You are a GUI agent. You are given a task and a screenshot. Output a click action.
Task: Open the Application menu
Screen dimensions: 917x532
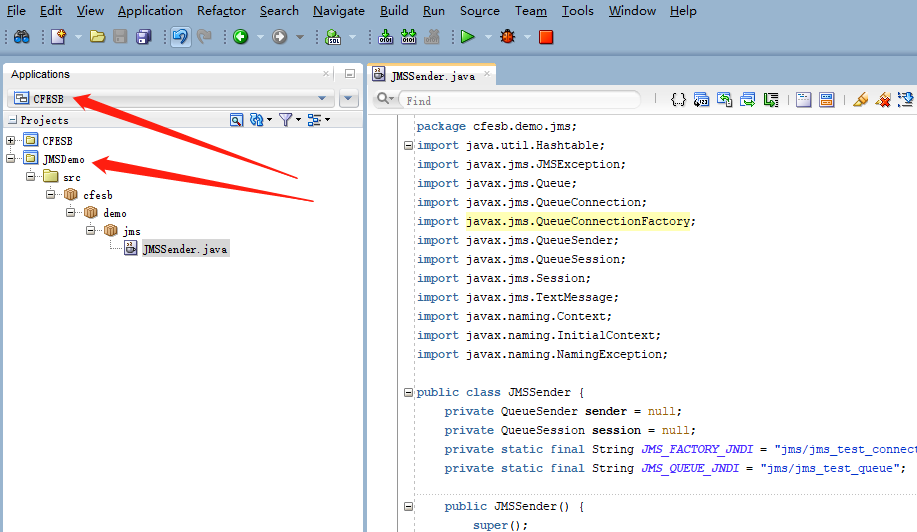[x=150, y=11]
